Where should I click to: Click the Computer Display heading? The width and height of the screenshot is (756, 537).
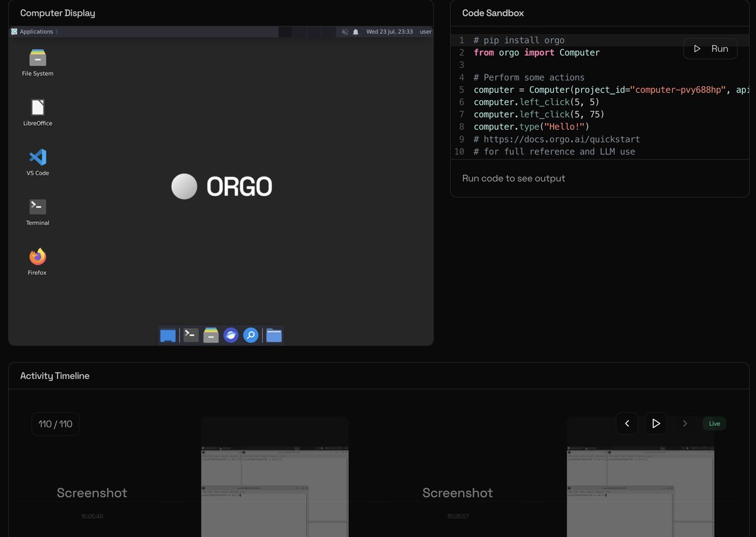(57, 13)
